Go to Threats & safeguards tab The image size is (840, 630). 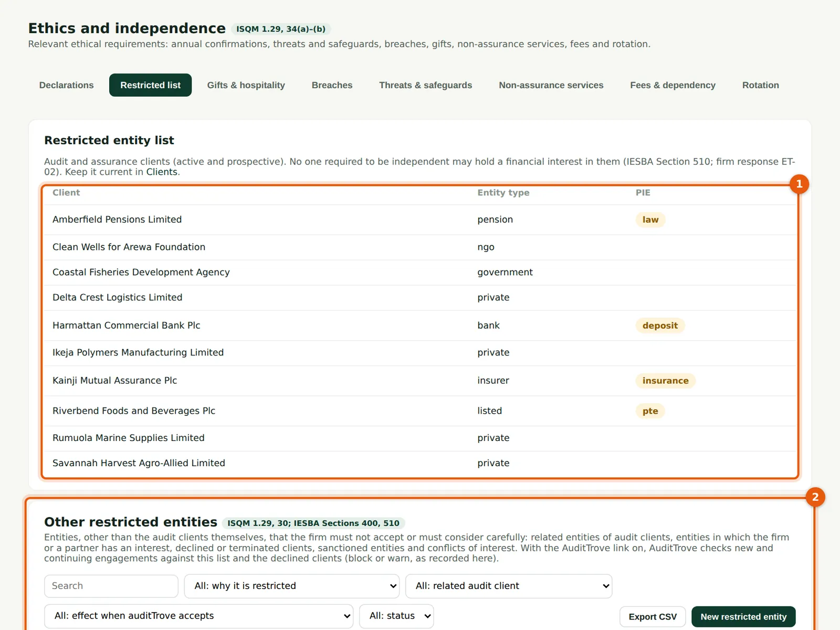pyautogui.click(x=425, y=85)
